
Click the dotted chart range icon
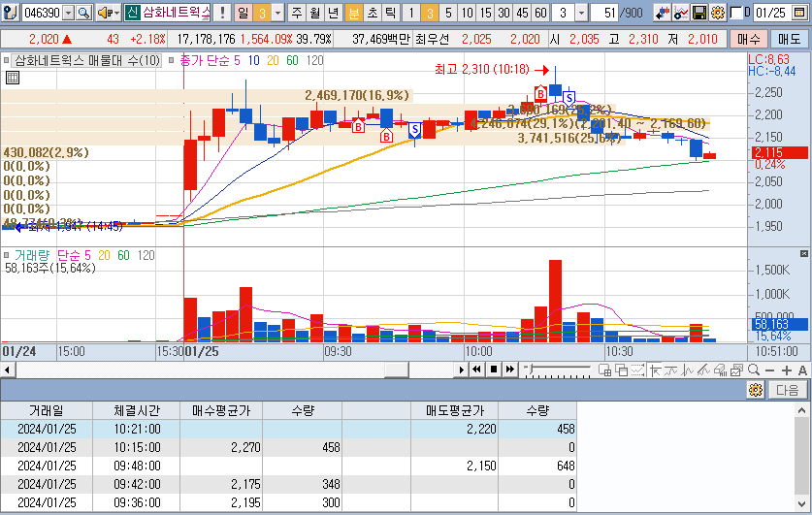coord(637,370)
